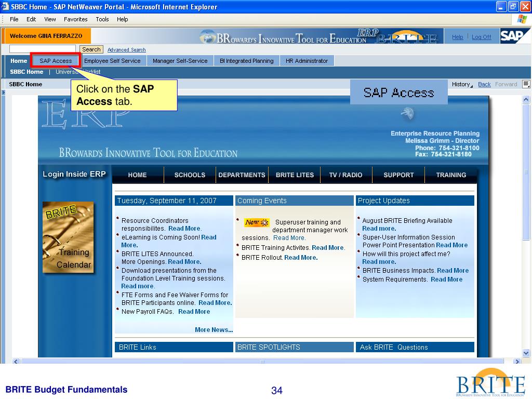The height and width of the screenshot is (399, 532).
Task: Open the Edit menu
Action: (31, 19)
